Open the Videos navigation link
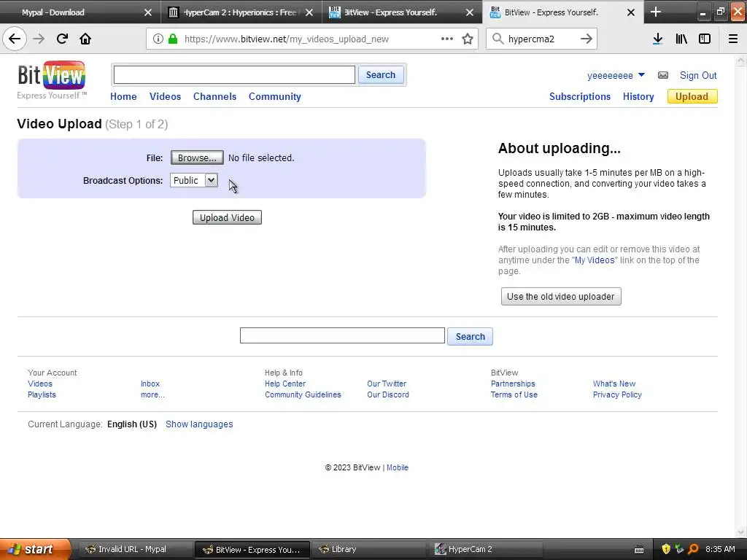Viewport: 747px width, 560px height. tap(166, 96)
